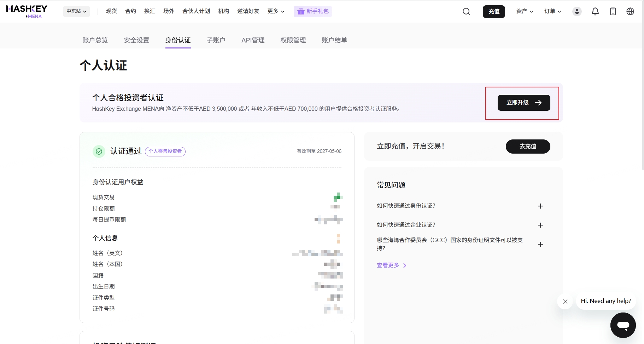Dismiss the 'Need any help?' chat prompt

click(565, 302)
